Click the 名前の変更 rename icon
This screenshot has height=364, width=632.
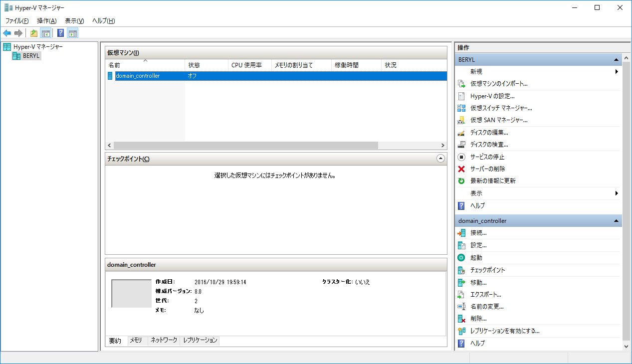(461, 307)
